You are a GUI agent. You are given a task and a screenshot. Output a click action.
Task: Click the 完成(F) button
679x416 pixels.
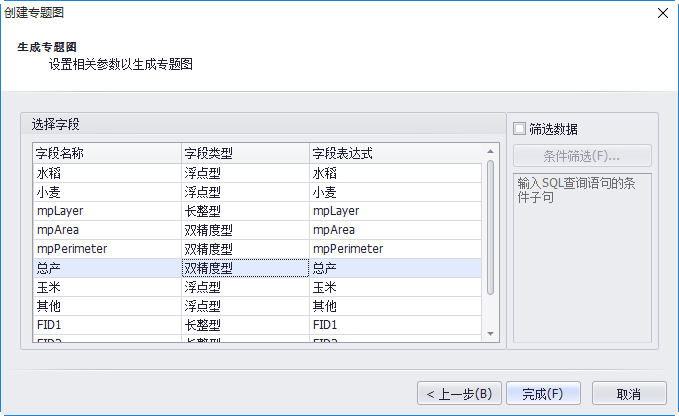click(x=543, y=394)
